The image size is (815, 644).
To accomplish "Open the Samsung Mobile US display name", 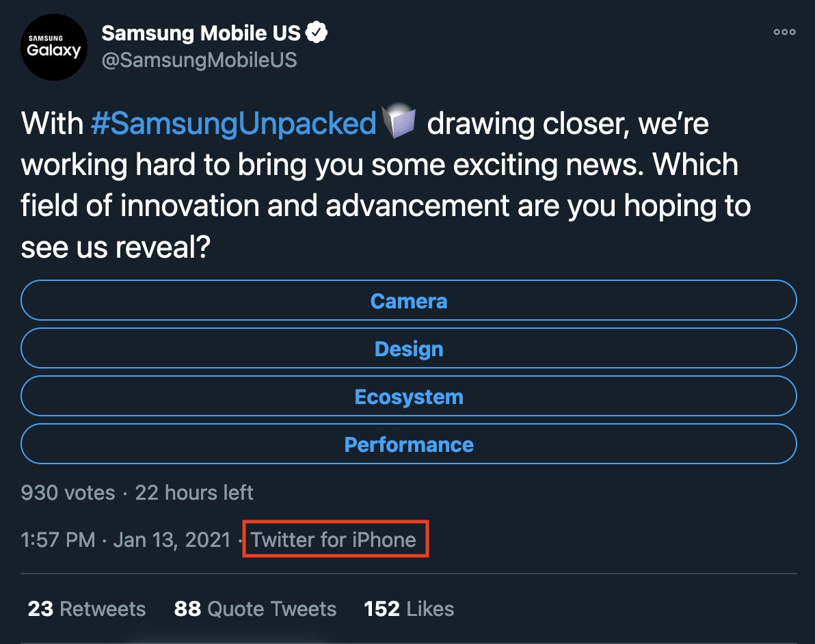I will (x=200, y=32).
